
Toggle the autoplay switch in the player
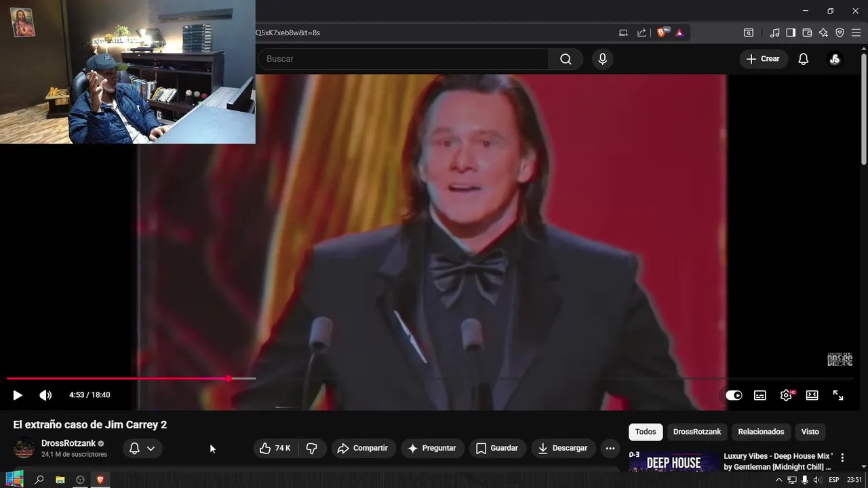tap(734, 395)
